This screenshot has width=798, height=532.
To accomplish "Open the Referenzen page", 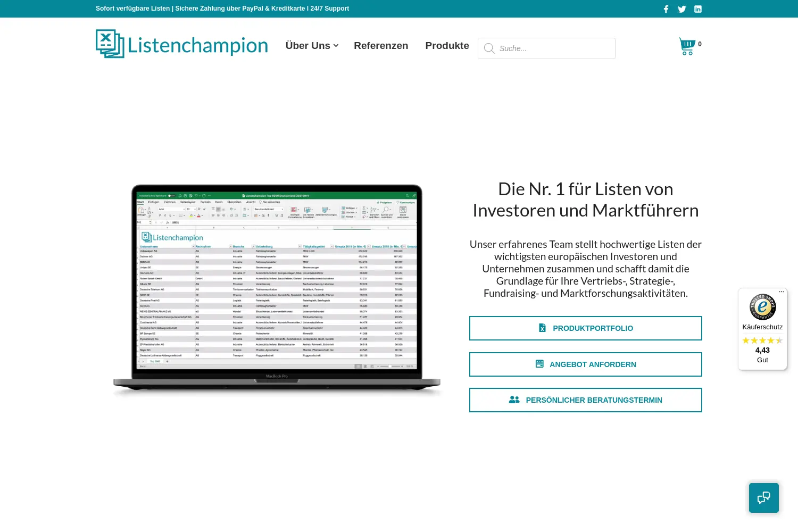I will coord(381,46).
